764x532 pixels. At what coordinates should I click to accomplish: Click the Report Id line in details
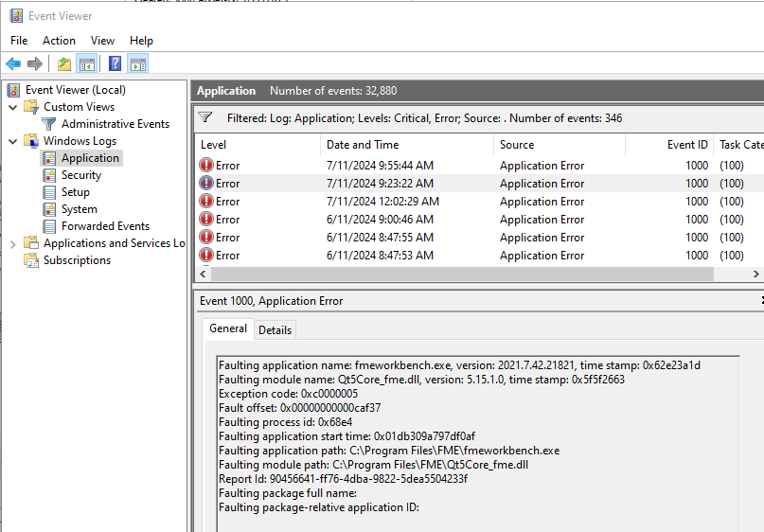[343, 478]
